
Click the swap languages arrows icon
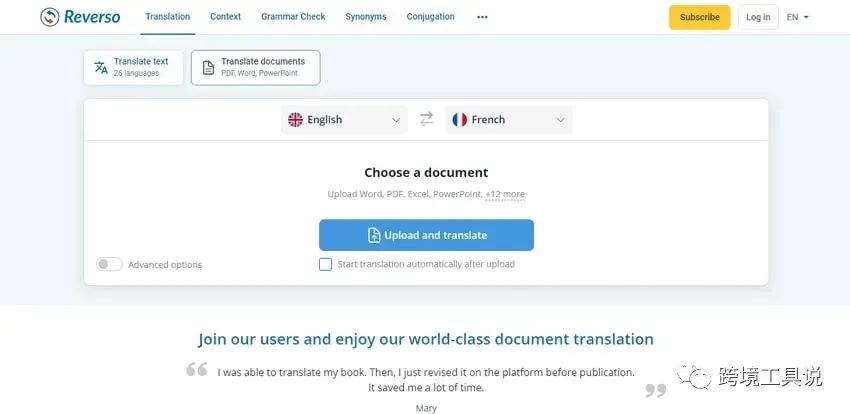click(426, 119)
